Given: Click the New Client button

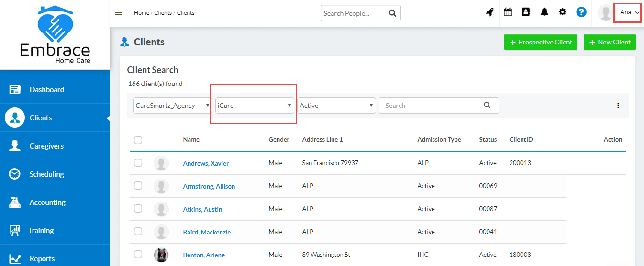Looking at the screenshot, I should pos(610,42).
